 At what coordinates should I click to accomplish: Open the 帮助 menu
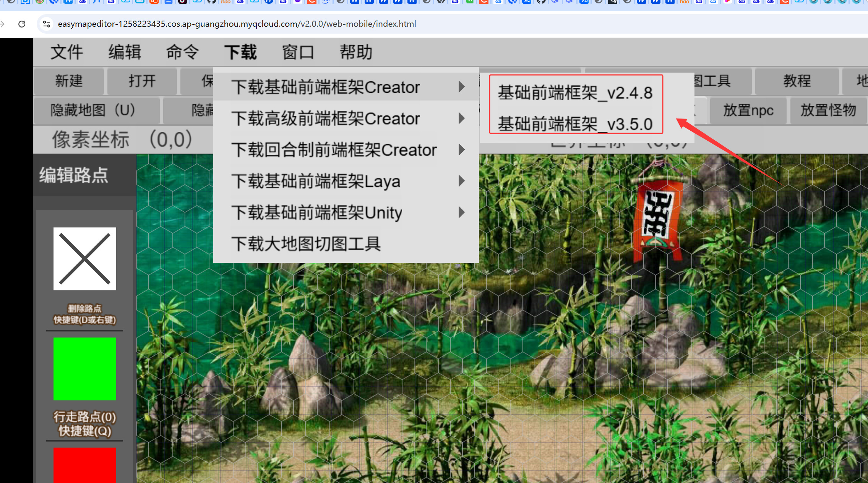tap(355, 52)
